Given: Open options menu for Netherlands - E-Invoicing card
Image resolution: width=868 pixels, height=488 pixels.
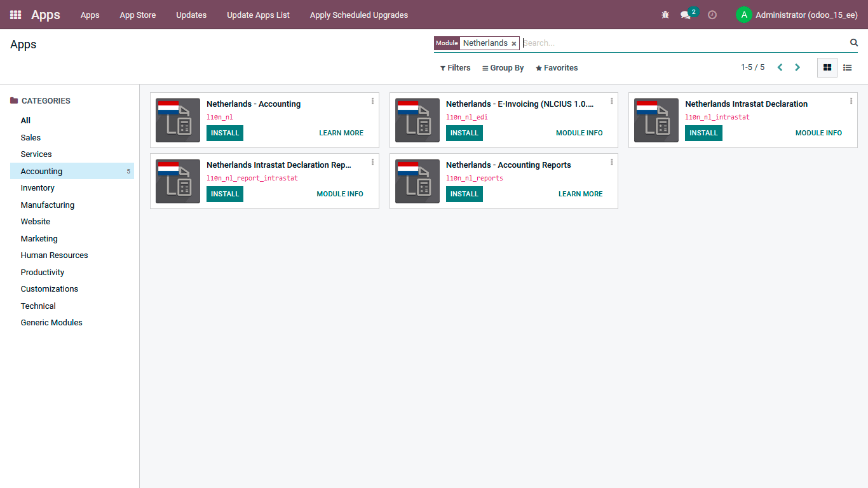Looking at the screenshot, I should click(x=612, y=101).
